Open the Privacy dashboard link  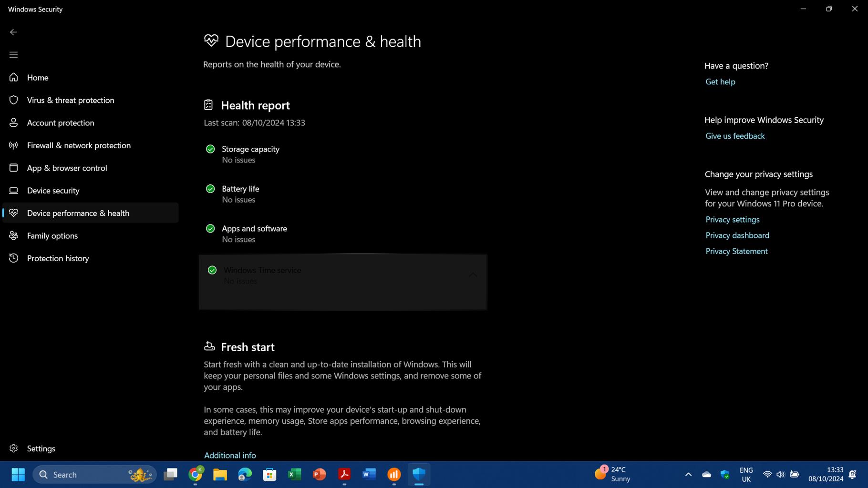click(737, 235)
